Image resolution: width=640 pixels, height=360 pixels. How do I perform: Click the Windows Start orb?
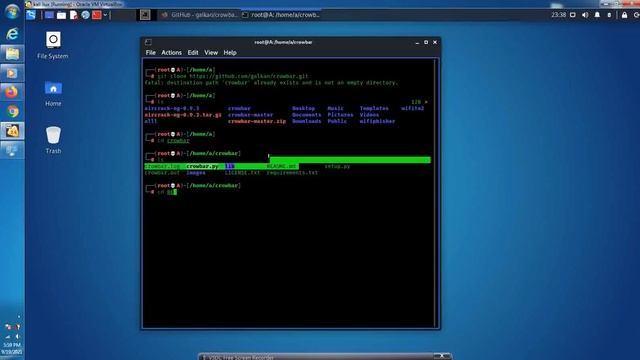click(x=12, y=12)
